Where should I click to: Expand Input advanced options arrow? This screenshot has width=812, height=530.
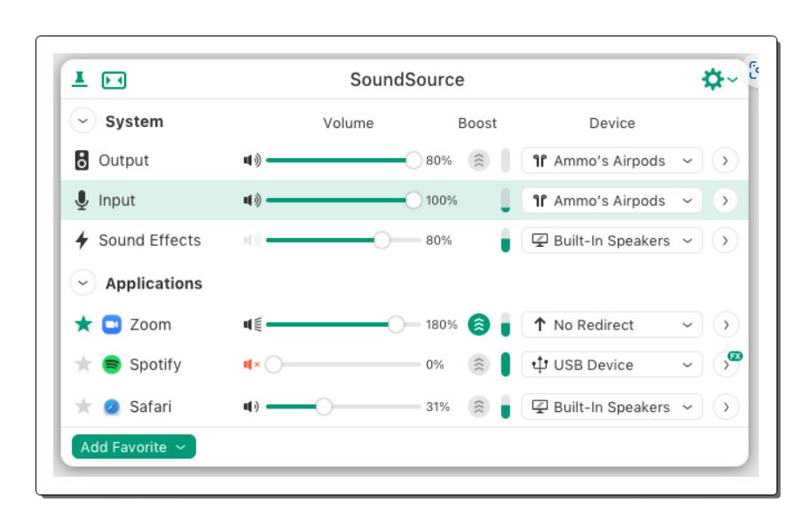725,201
